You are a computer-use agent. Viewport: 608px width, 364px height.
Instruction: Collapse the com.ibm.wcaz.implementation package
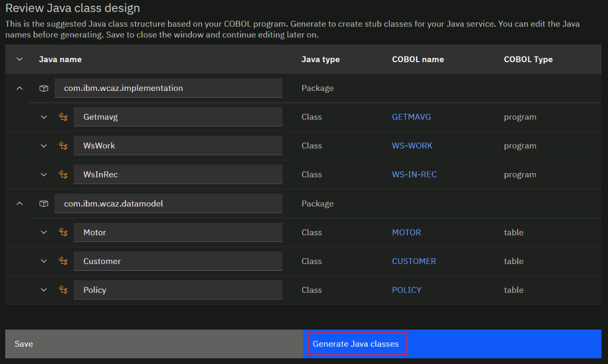click(x=20, y=88)
